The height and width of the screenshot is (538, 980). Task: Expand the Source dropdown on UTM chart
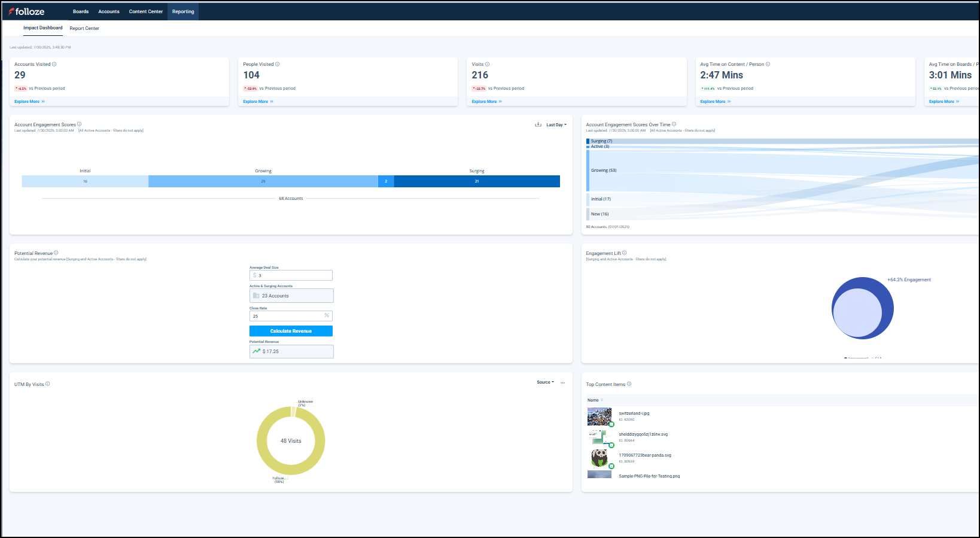tap(545, 382)
